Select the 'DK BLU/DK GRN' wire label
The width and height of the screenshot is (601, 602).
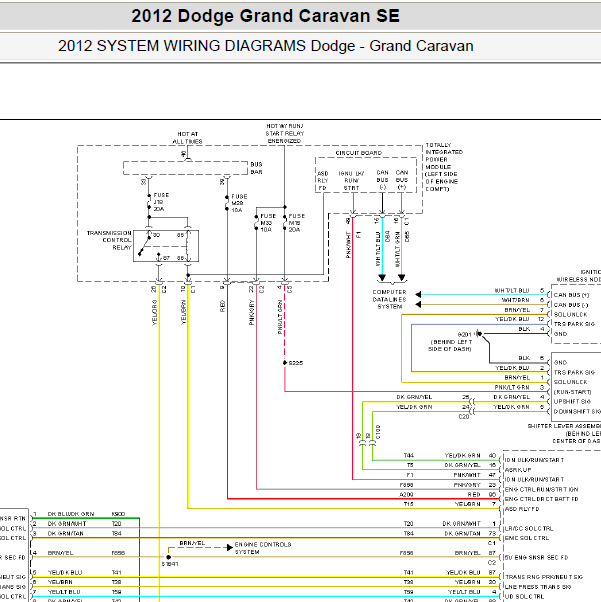click(71, 514)
